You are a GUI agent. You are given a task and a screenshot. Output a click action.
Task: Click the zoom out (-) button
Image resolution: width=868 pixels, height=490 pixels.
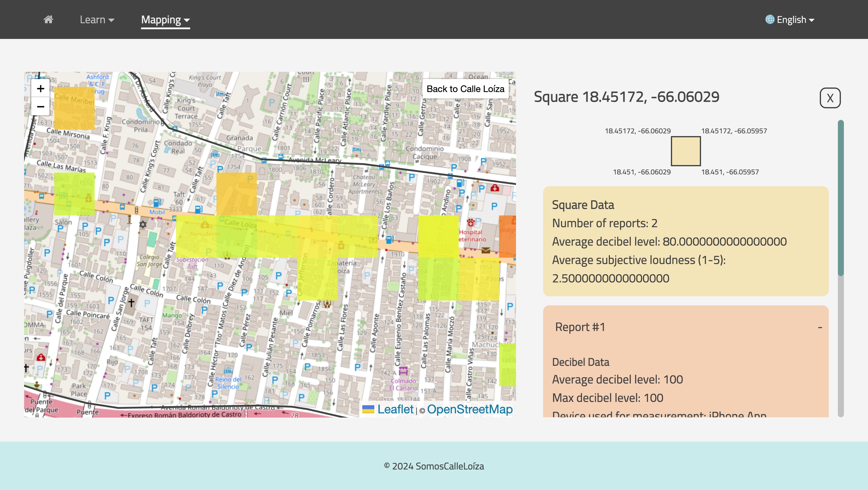click(x=40, y=106)
